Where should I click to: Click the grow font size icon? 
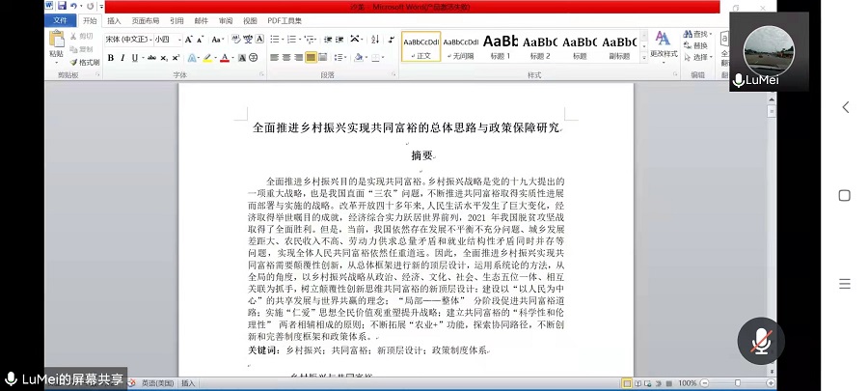189,40
